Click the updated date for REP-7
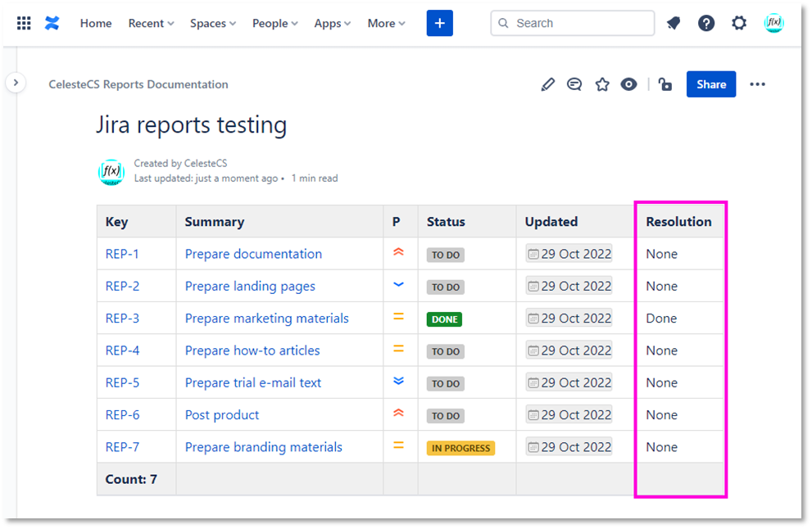812x529 pixels. 569,446
